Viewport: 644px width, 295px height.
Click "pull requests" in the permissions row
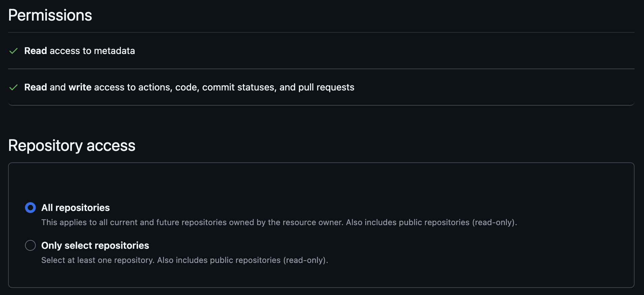(x=326, y=87)
